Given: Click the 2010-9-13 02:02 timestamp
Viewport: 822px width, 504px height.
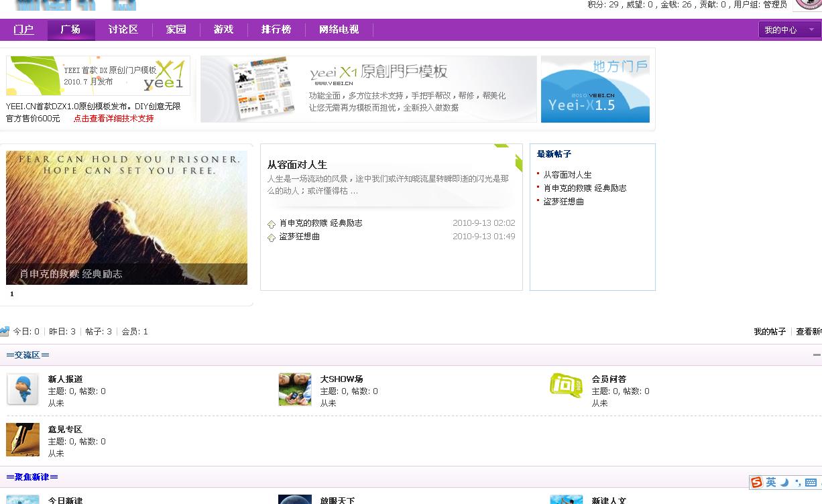Looking at the screenshot, I should pos(484,223).
